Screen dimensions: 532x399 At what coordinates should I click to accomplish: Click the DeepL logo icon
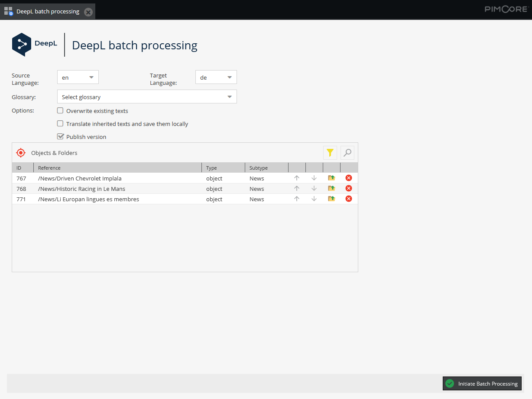(22, 45)
